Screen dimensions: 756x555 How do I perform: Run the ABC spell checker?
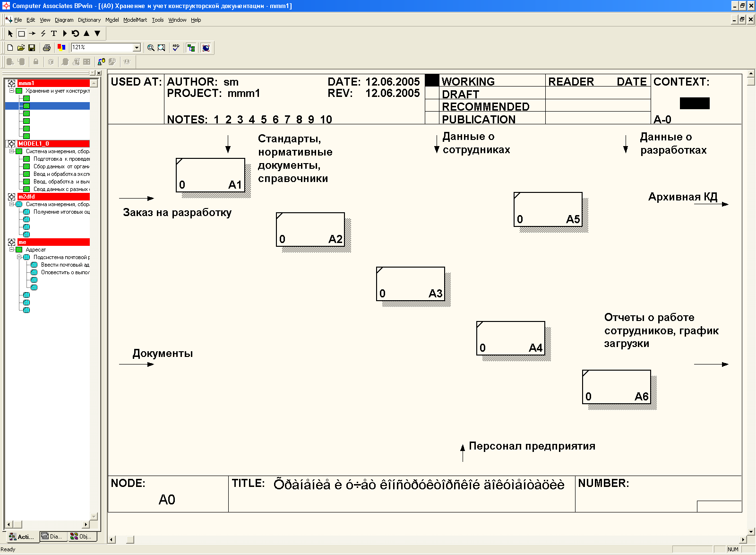176,48
